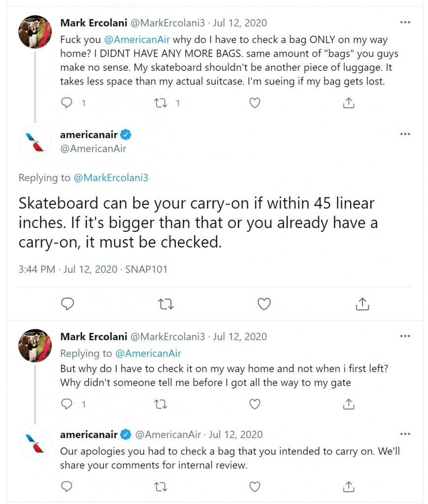
Task: Share the main americanair skateboard tweet
Action: 362,304
